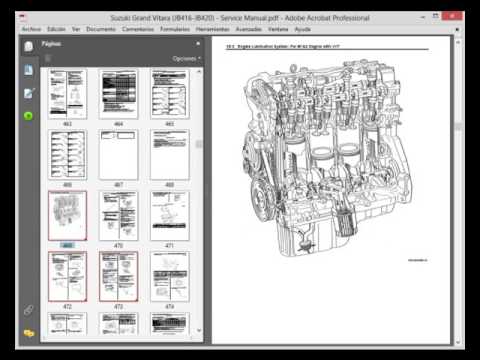Open the signatures panel icon with pen

click(x=29, y=93)
